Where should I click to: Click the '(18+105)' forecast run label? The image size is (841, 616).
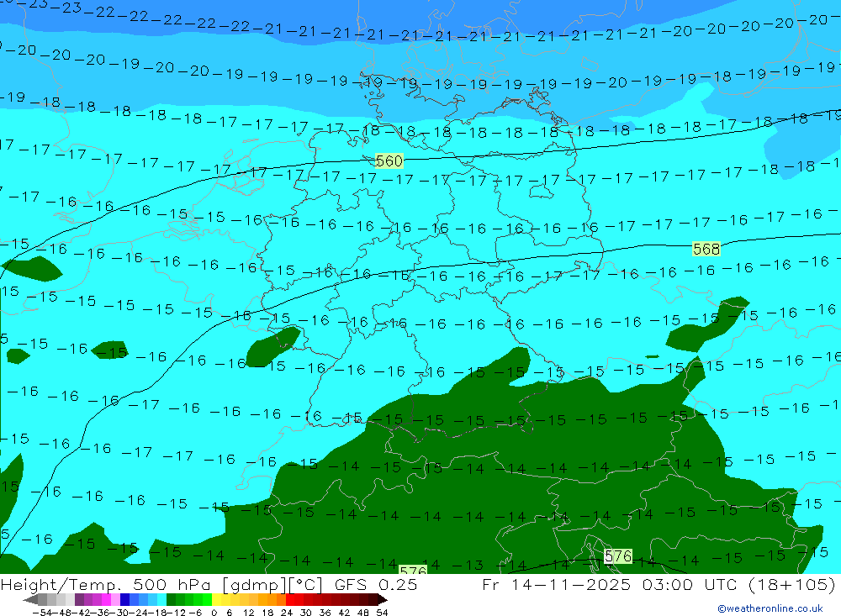coord(791,584)
